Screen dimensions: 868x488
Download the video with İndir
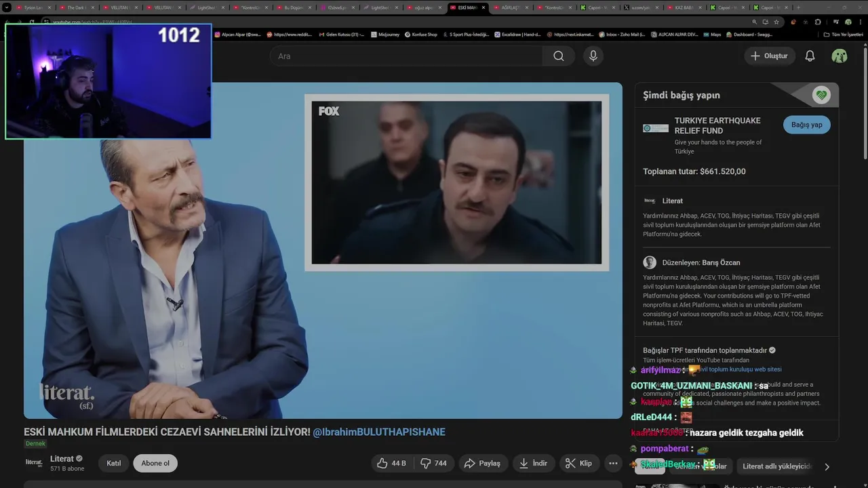point(533,464)
